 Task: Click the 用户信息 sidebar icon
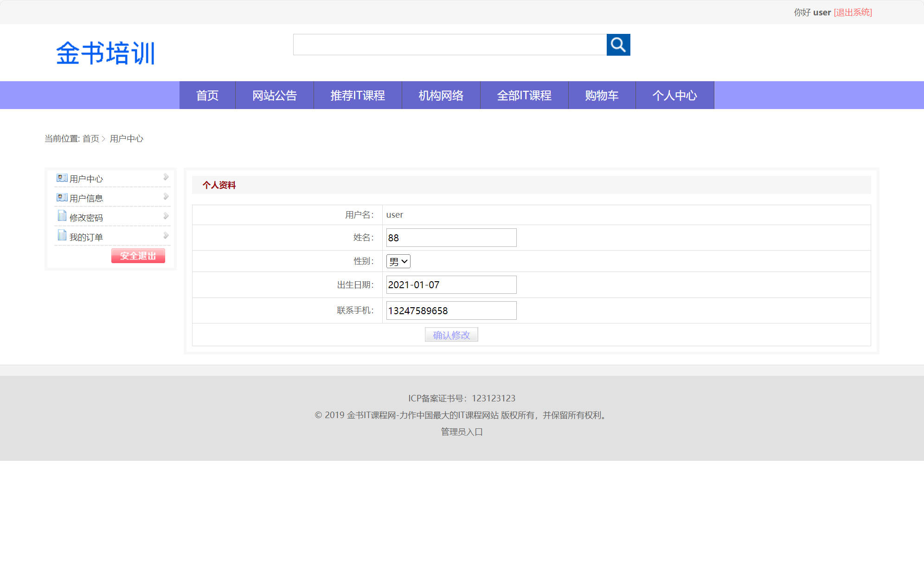point(61,197)
